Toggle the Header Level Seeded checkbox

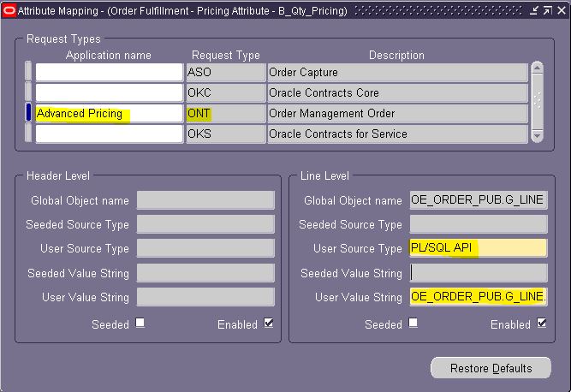(x=140, y=323)
